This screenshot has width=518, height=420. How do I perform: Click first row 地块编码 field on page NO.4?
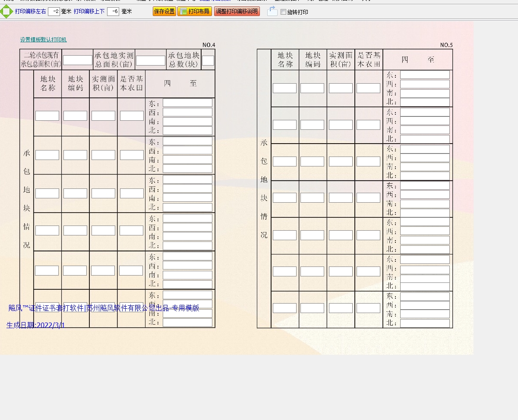tap(75, 116)
